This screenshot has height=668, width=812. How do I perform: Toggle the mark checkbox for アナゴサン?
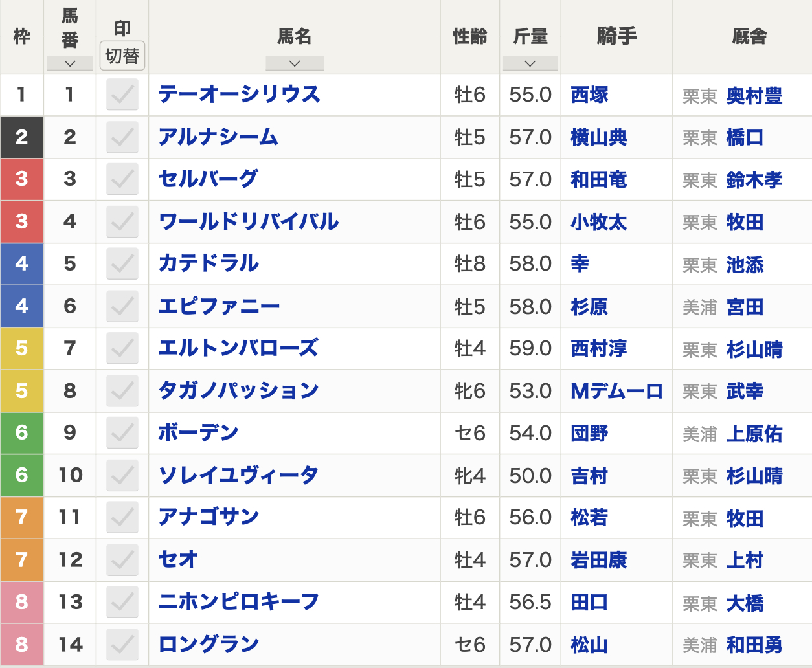[122, 518]
